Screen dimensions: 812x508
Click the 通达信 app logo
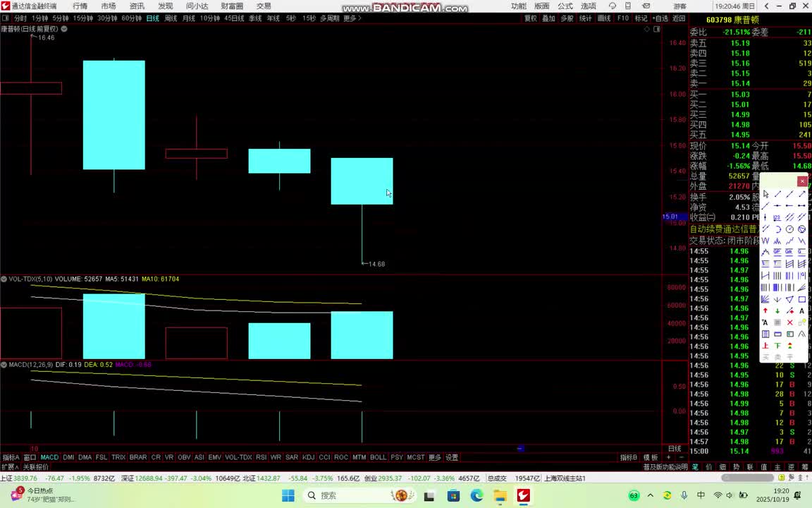point(5,6)
